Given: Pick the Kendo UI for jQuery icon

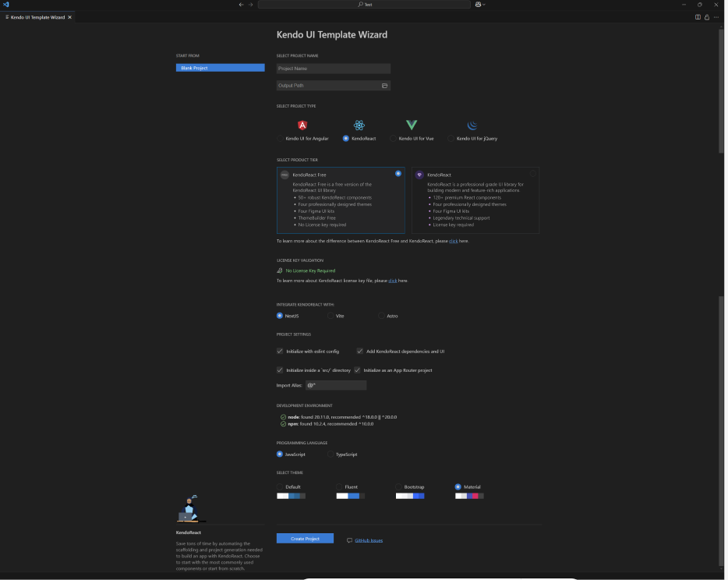Looking at the screenshot, I should tap(472, 125).
